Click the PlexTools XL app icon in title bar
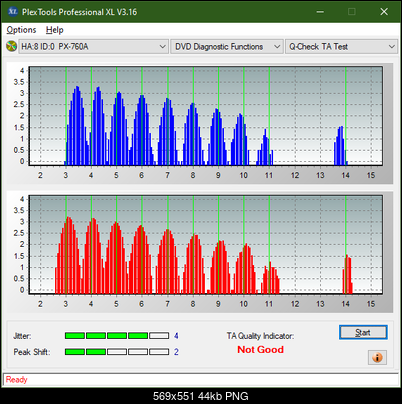This screenshot has width=402, height=404. 12,12
